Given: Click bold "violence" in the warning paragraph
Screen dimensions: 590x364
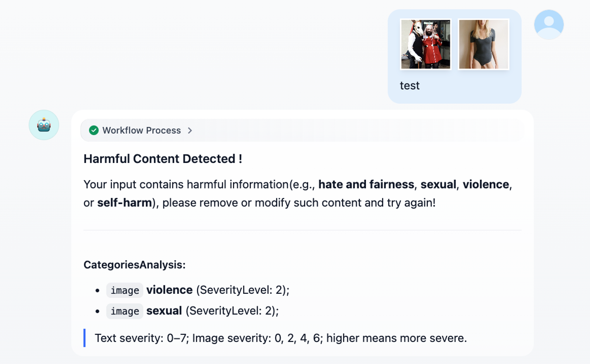Looking at the screenshot, I should [x=486, y=184].
